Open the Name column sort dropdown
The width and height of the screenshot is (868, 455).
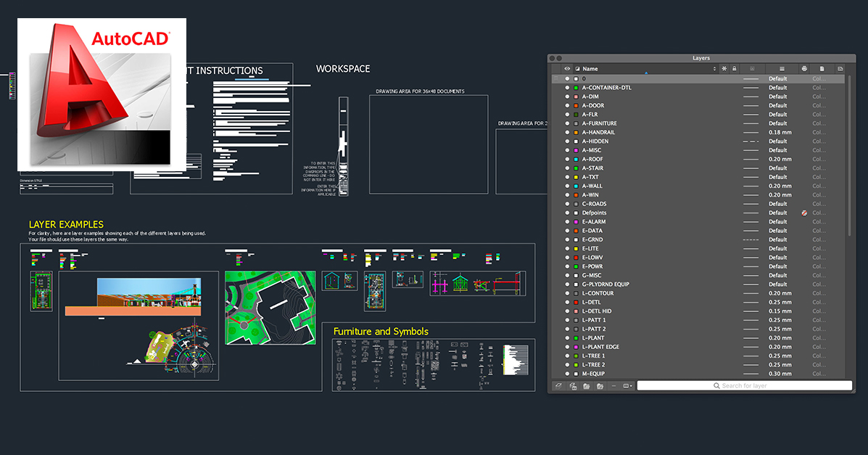(714, 68)
